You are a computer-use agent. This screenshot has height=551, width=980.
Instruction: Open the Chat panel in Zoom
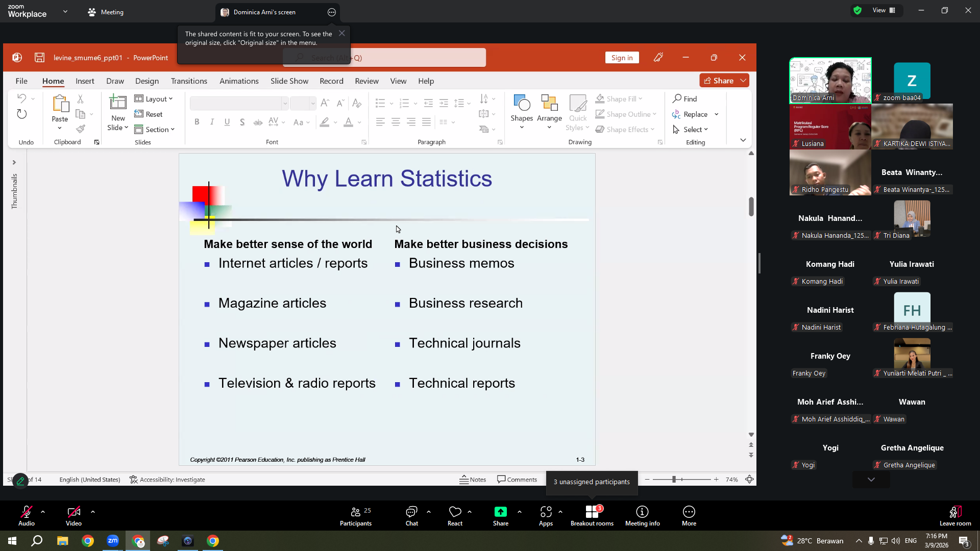coord(411,516)
